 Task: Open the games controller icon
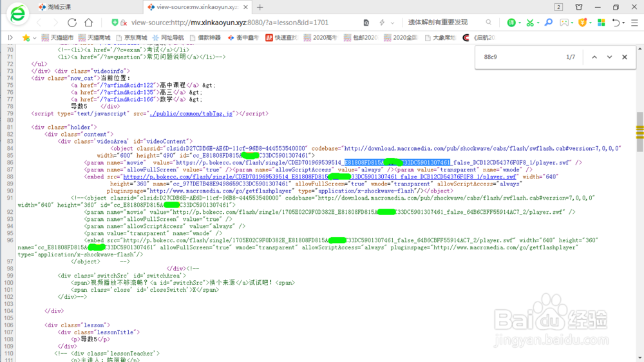tap(564, 23)
